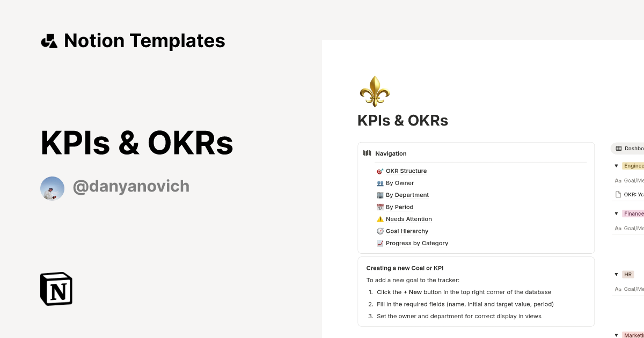Click the compass icon next to Goal Hierarchy
The height and width of the screenshot is (338, 644).
tap(380, 231)
